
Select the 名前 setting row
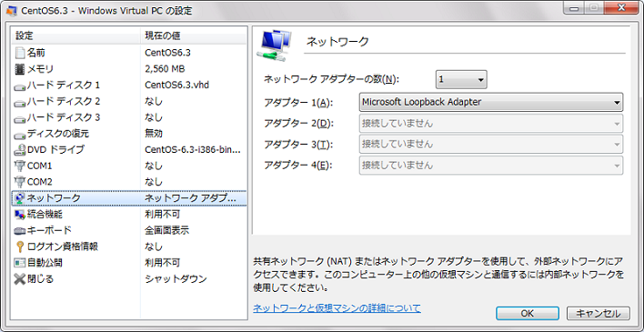(129, 53)
